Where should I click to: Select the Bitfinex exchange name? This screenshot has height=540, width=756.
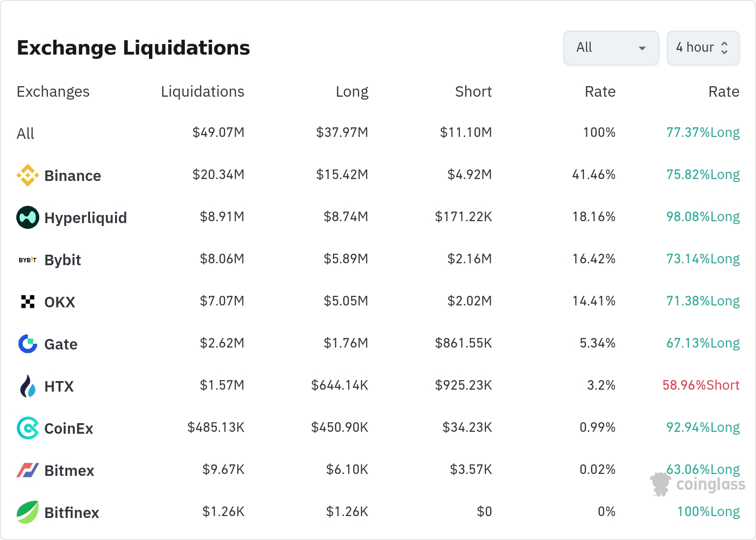71,513
